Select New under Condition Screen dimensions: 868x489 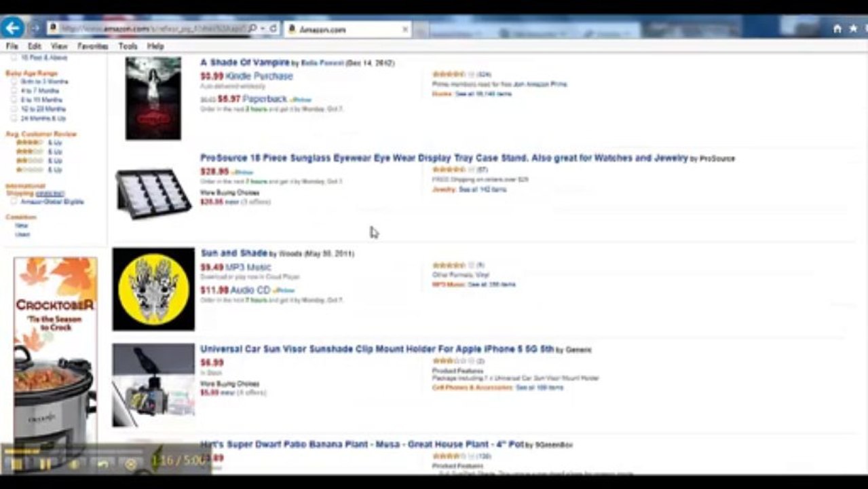pos(22,225)
